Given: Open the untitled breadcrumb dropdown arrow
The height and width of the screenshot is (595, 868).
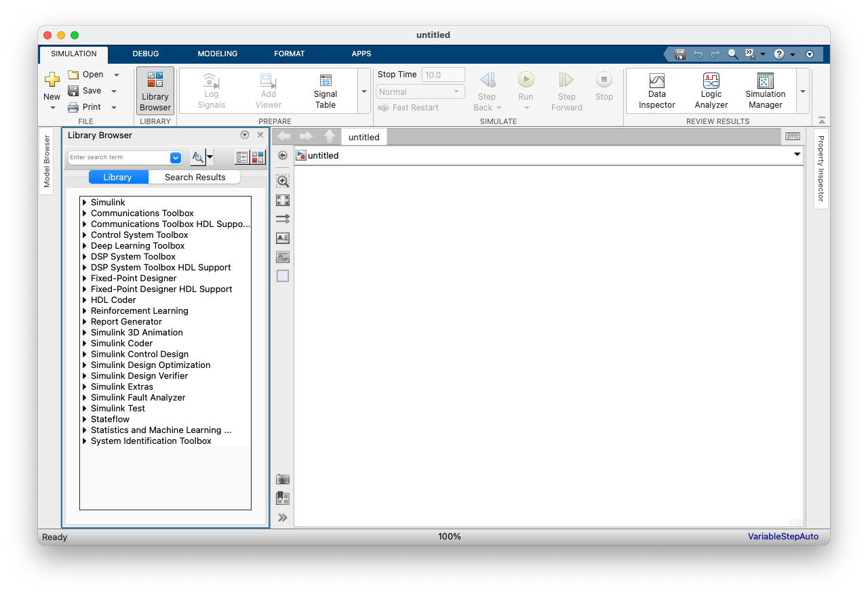Looking at the screenshot, I should tap(797, 155).
